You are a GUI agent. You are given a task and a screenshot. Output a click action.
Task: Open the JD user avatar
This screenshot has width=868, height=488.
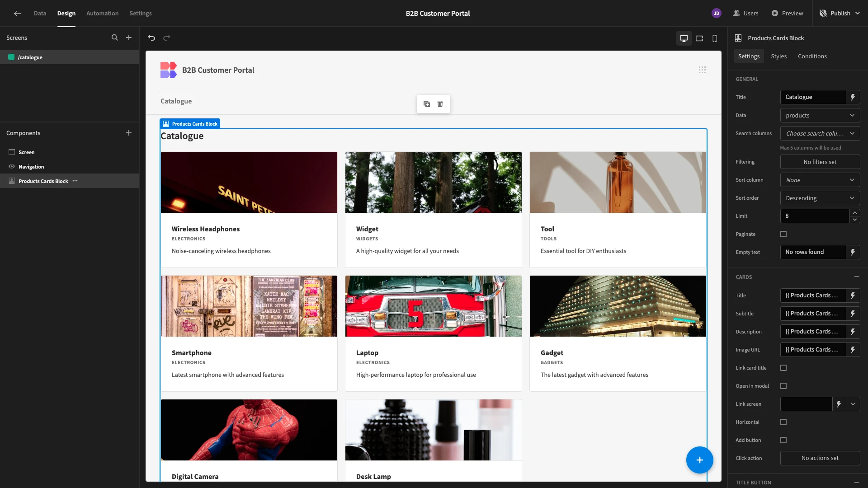[x=717, y=14]
